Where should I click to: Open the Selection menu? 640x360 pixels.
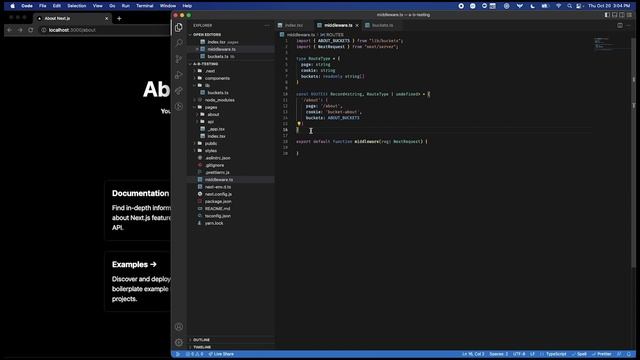[77, 6]
